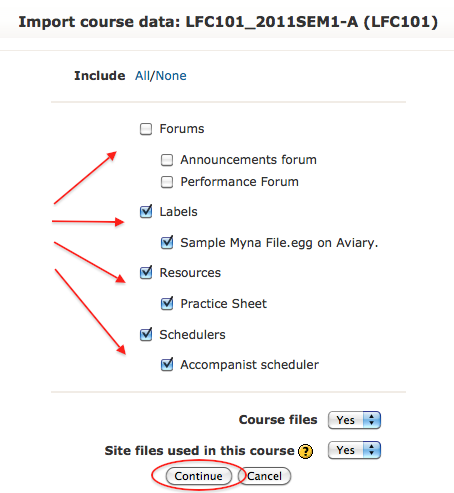Click the Accompanist scheduler label text
454x493 pixels.
(x=249, y=365)
